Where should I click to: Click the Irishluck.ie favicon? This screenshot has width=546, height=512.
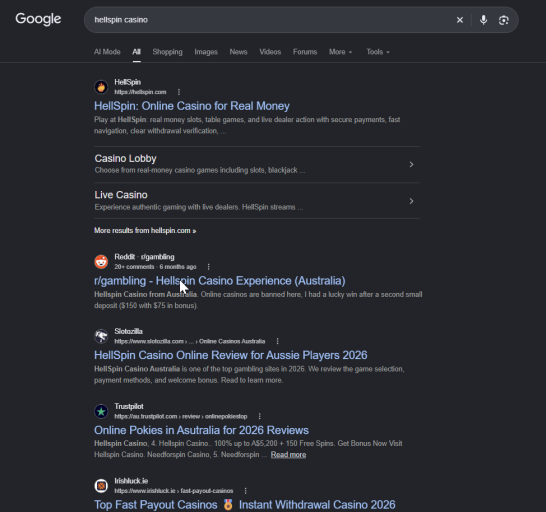pos(101,486)
